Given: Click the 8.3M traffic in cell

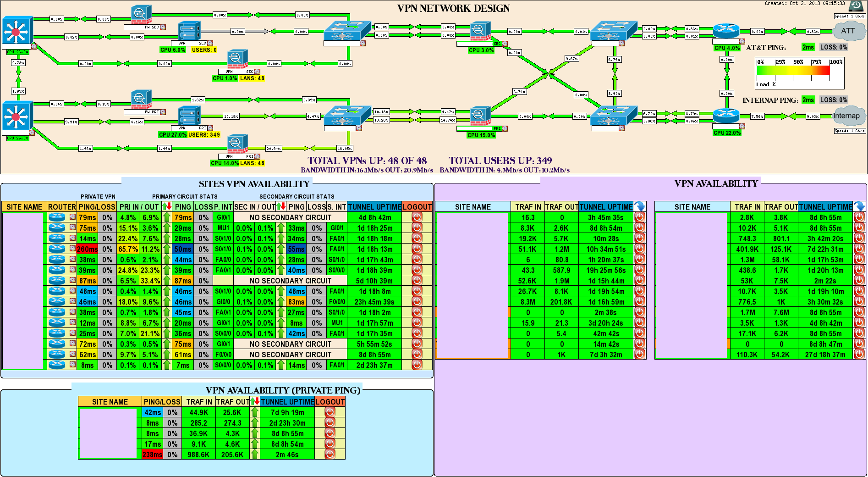Looking at the screenshot, I should (528, 302).
